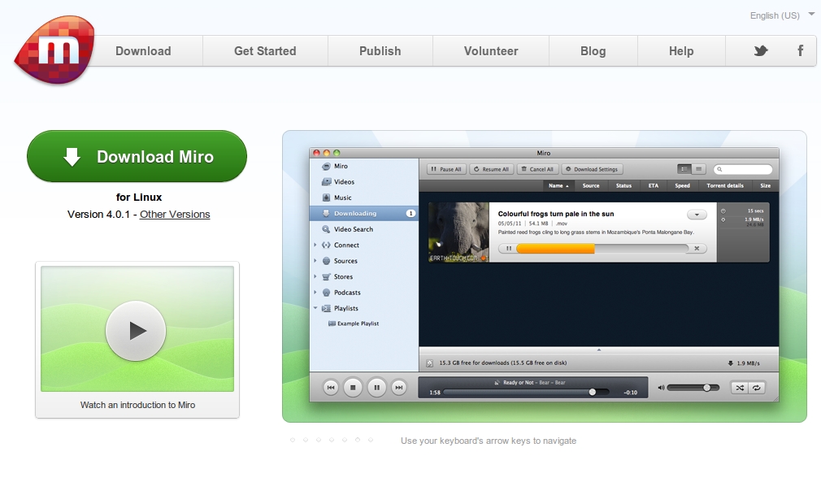
Task: Select Connect in the sidebar
Action: pyautogui.click(x=346, y=245)
